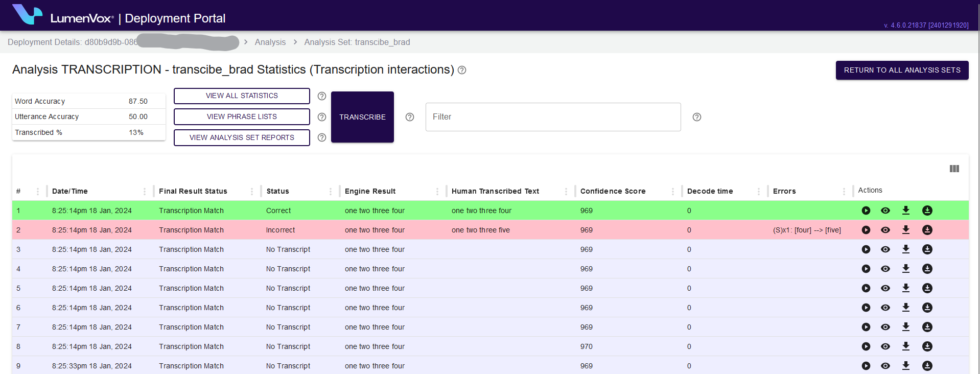Go to Analysis in the breadcrumb
Viewport: 980px width, 374px height.
click(x=270, y=42)
